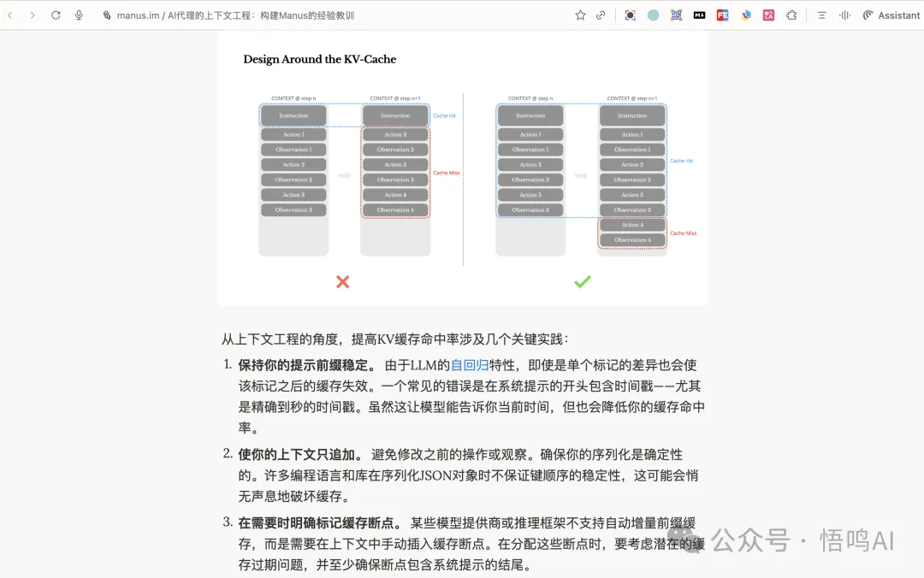Go back to the previous page

tap(10, 15)
